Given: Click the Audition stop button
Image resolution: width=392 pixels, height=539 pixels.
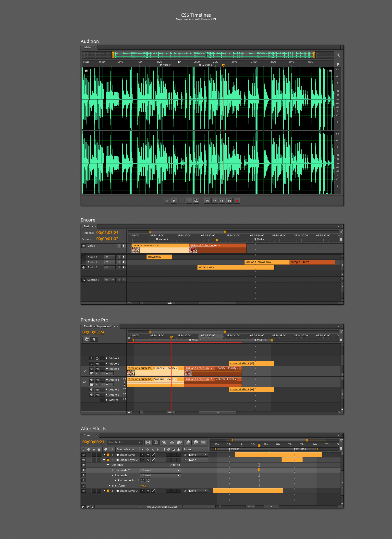Looking at the screenshot, I should 167,201.
